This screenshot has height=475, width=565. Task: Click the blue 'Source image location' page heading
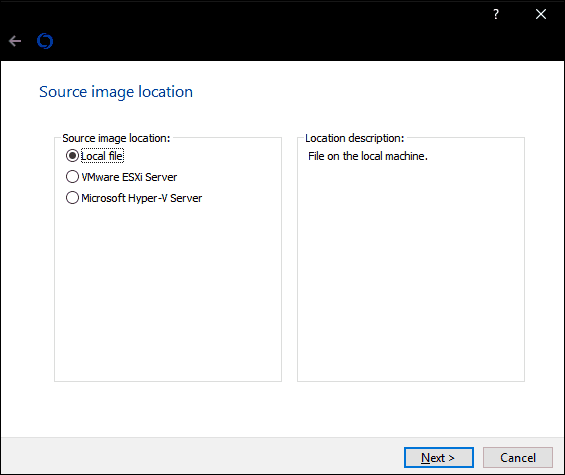[116, 92]
